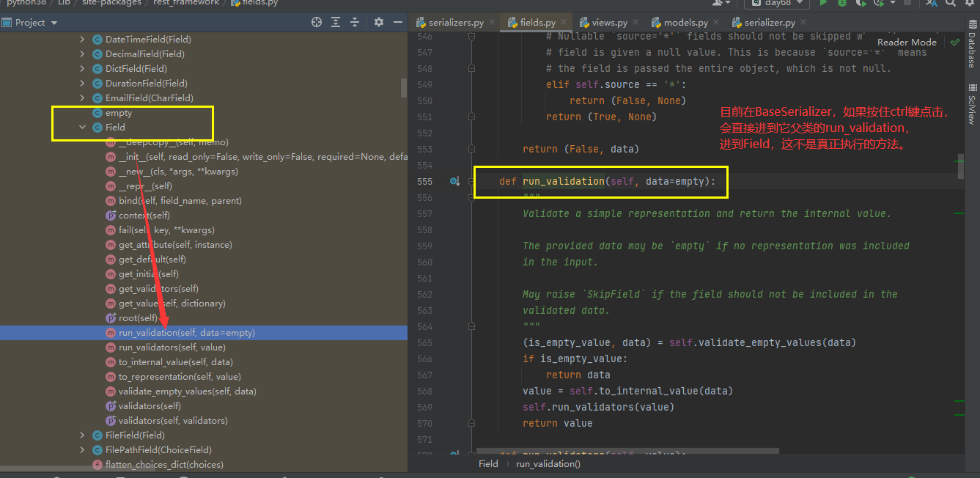This screenshot has width=980, height=478.
Task: Click the property icon beside context(self)
Action: point(111,216)
